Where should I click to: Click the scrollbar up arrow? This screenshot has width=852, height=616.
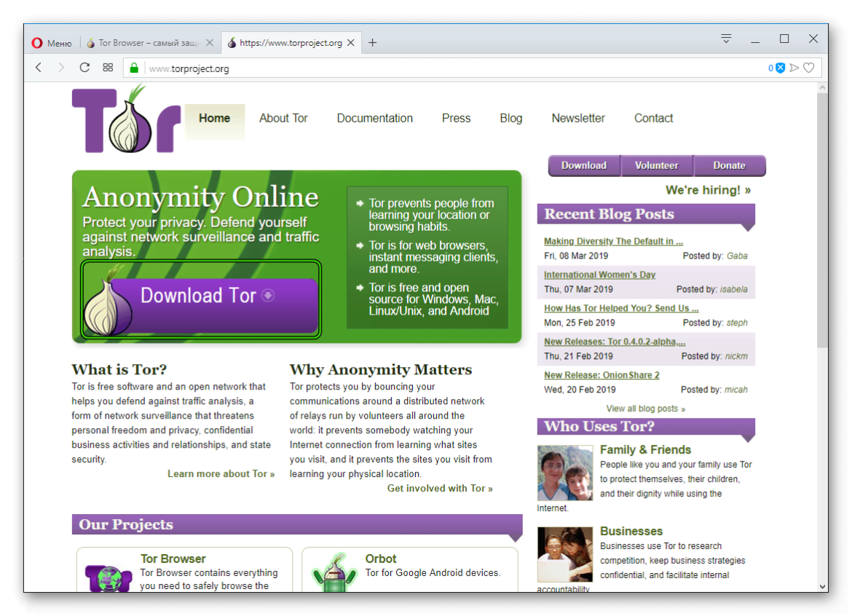822,87
